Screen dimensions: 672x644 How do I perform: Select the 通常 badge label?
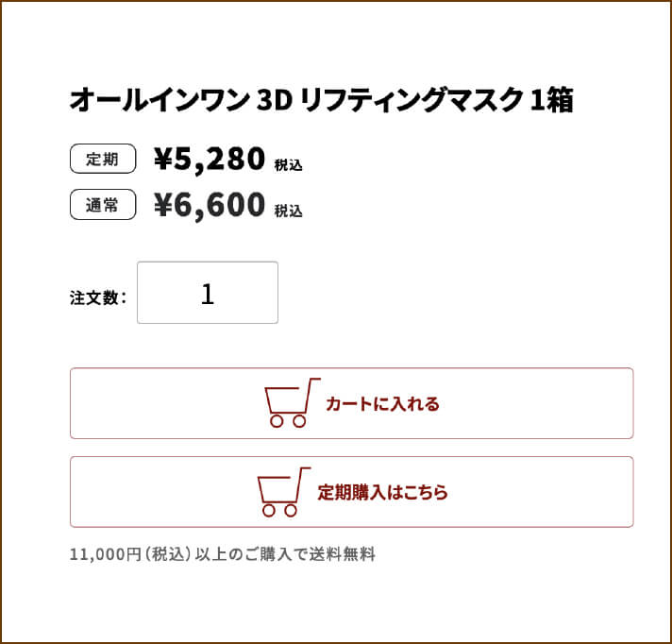coord(103,204)
